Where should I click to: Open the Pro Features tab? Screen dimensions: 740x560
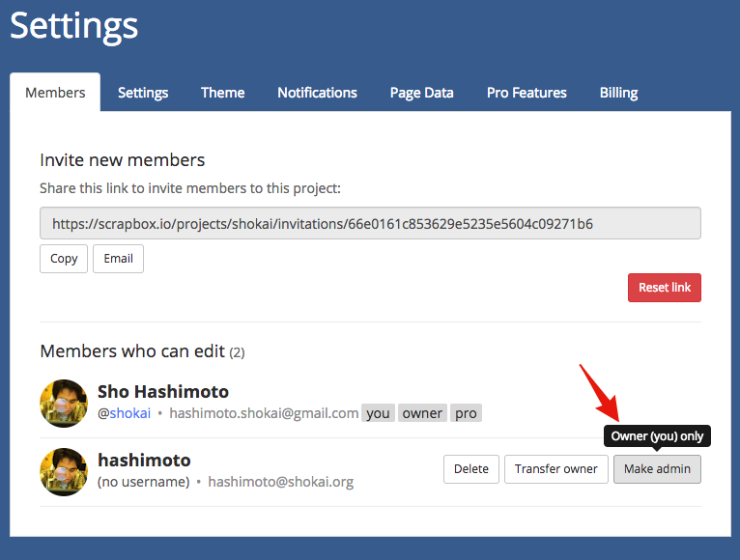[527, 93]
